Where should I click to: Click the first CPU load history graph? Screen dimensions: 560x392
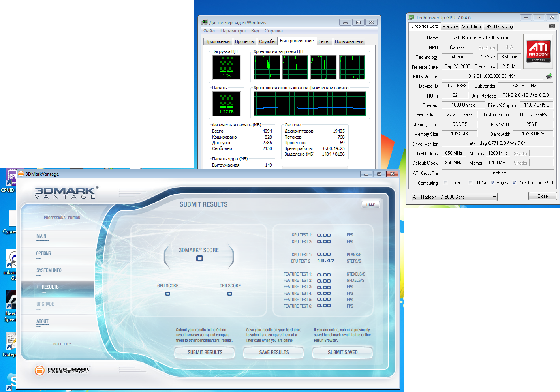tap(267, 67)
